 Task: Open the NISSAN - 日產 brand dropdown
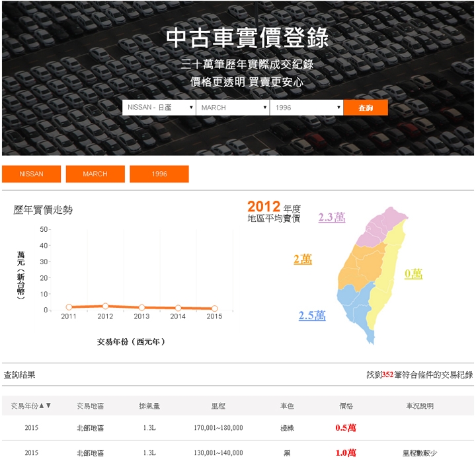pos(159,108)
